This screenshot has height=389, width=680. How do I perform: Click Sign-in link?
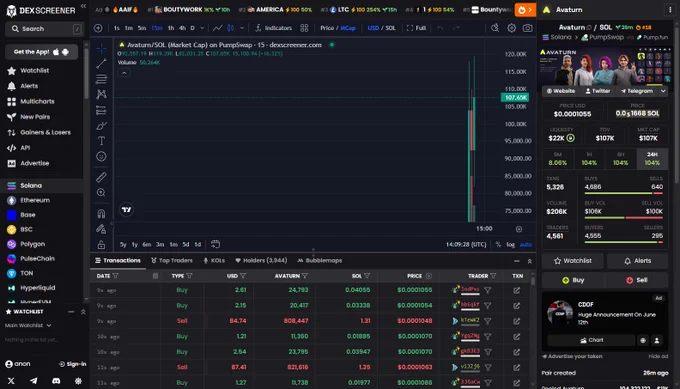(x=72, y=364)
